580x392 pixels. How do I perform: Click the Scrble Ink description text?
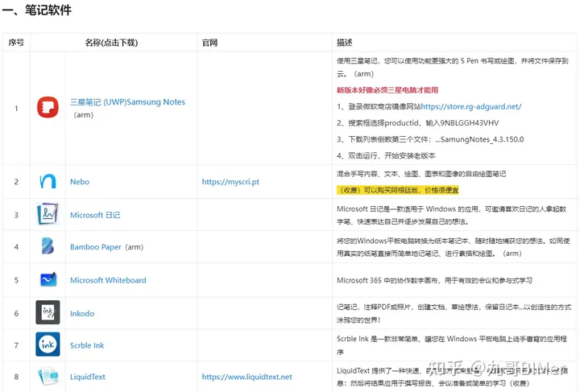click(452, 345)
